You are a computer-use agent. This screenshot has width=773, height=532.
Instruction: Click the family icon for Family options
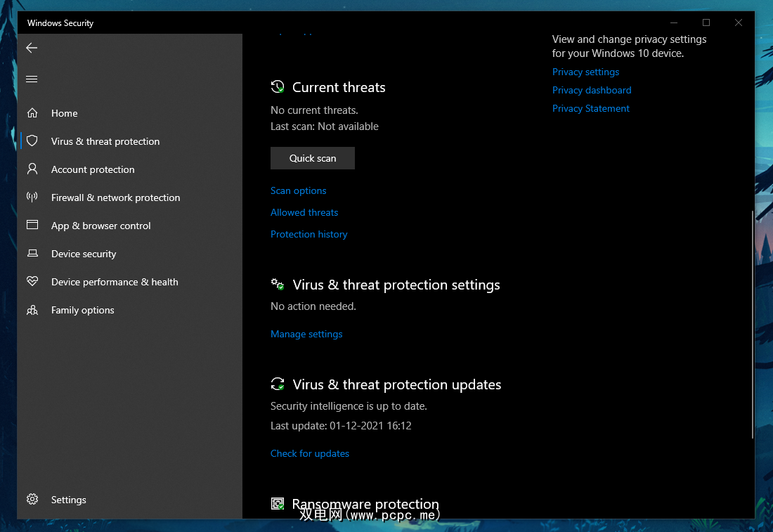(x=32, y=310)
